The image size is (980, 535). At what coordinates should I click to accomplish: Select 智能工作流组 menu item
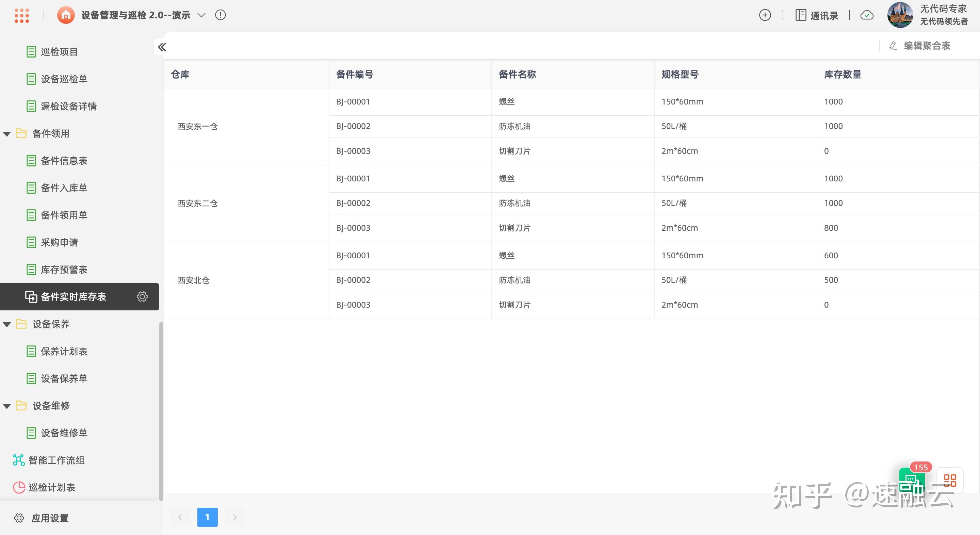[x=56, y=460]
